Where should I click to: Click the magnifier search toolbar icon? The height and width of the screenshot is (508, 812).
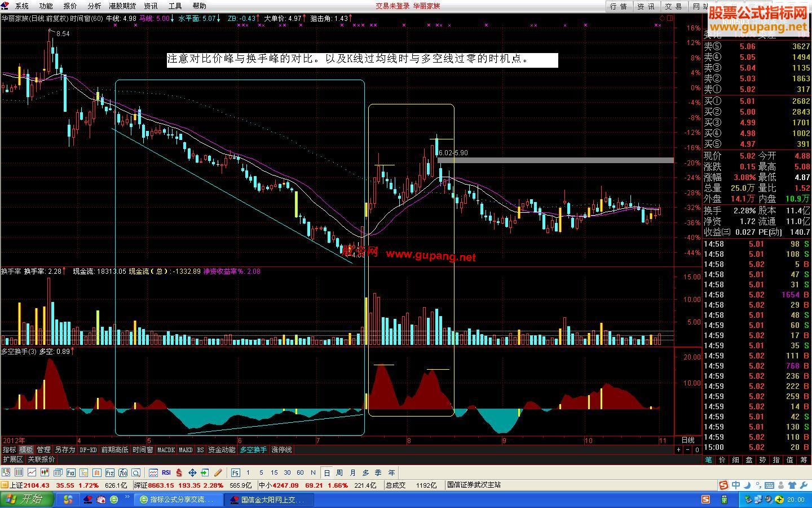(x=136, y=472)
